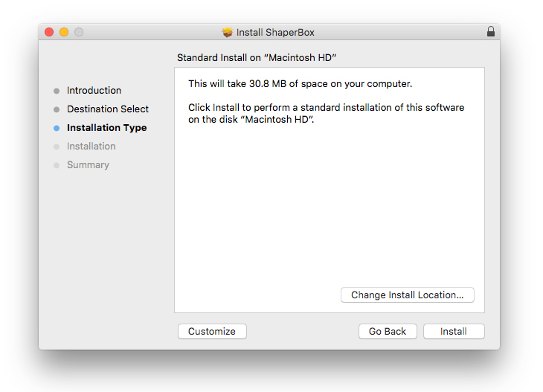
Task: Click the dimmed bullet beside the Installation step
Action: click(x=57, y=147)
